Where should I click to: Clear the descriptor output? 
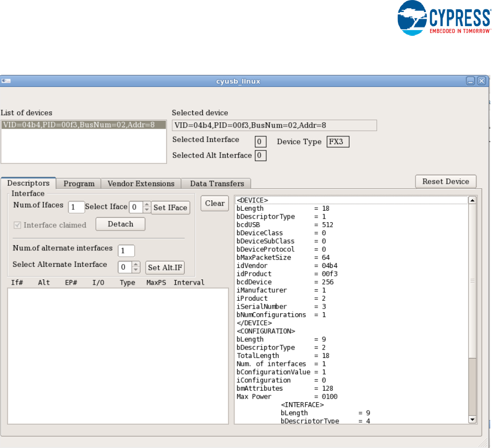pyautogui.click(x=215, y=203)
